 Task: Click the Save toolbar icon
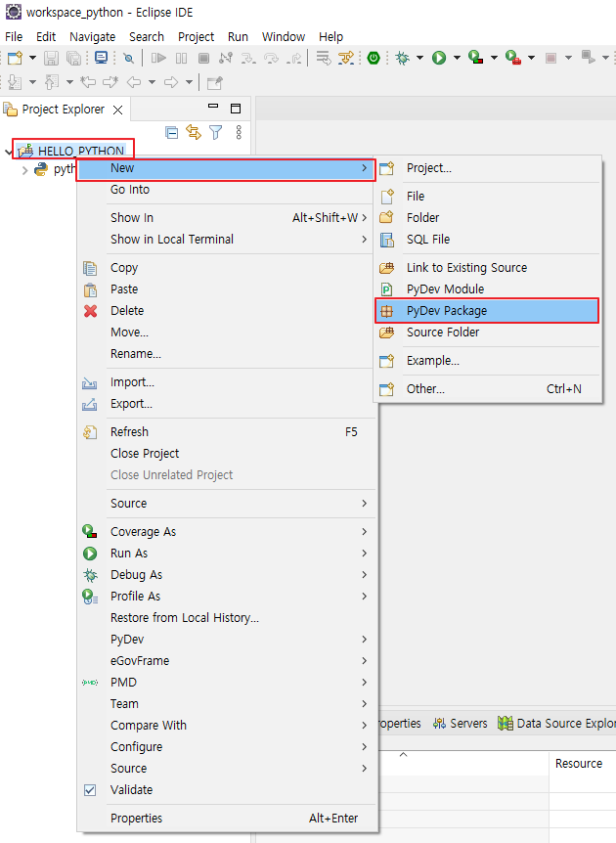coord(51,58)
